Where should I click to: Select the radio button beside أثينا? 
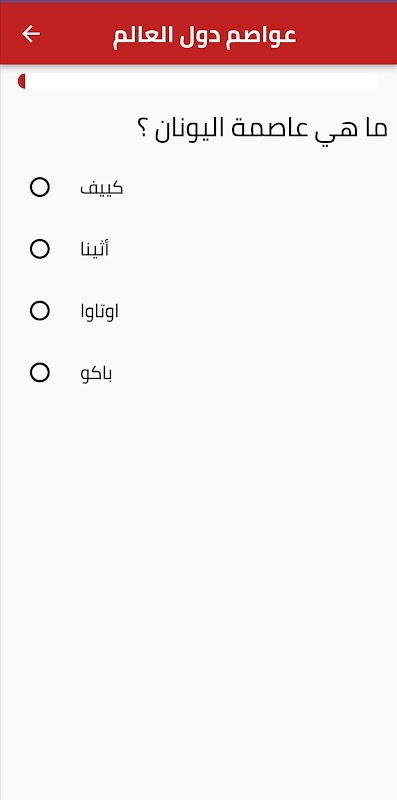tap(40, 249)
